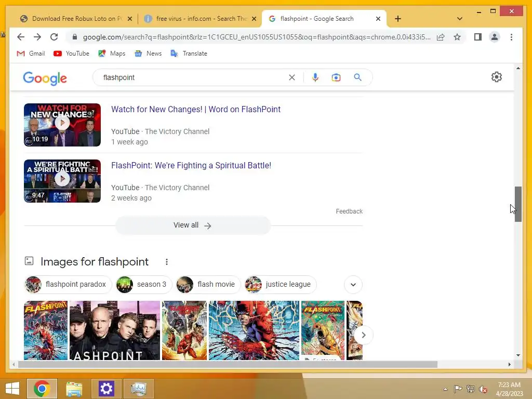Go back to the previous page
Viewport: 532px width, 399px height.
click(21, 37)
